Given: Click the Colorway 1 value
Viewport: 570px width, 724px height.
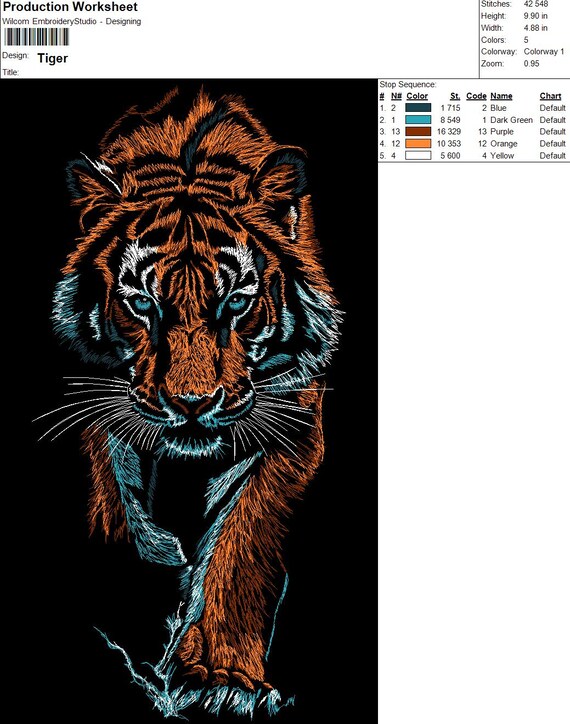Looking at the screenshot, I should 544,52.
